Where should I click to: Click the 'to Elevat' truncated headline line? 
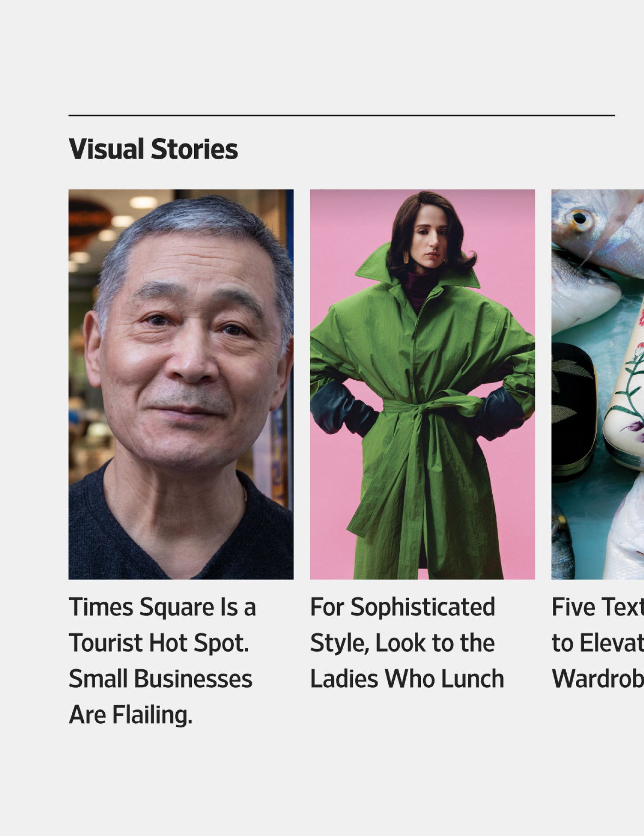click(x=598, y=643)
